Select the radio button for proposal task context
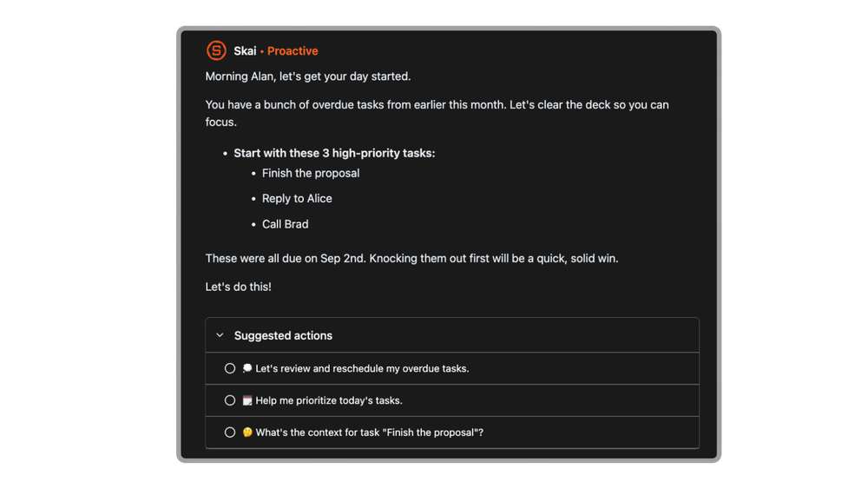 pyautogui.click(x=230, y=433)
